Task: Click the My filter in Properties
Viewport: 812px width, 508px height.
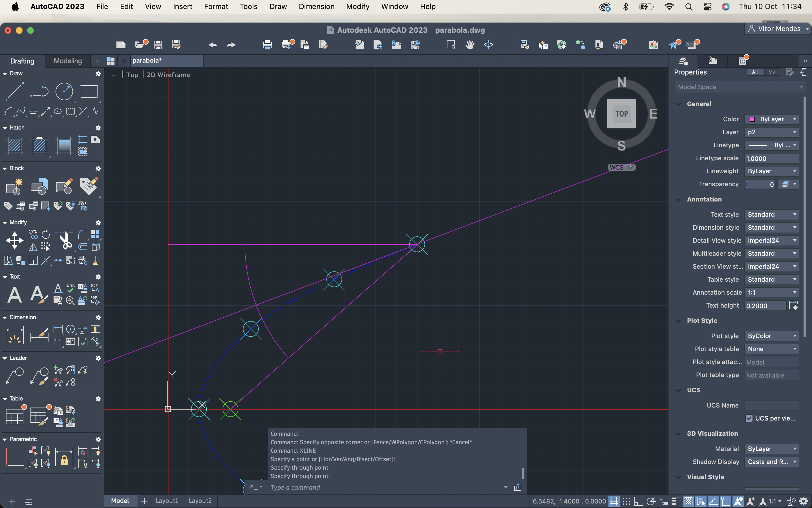Action: tap(772, 72)
